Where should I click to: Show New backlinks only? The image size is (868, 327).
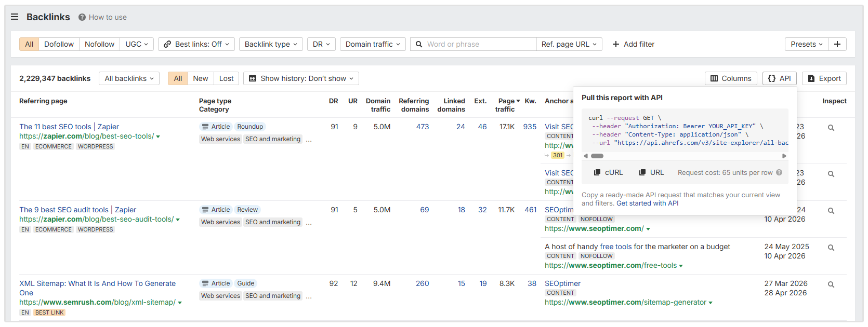click(200, 78)
